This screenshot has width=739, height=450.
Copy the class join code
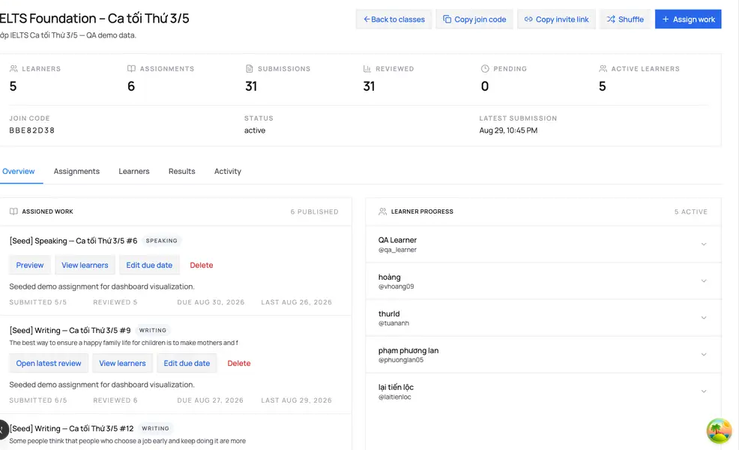click(x=474, y=19)
